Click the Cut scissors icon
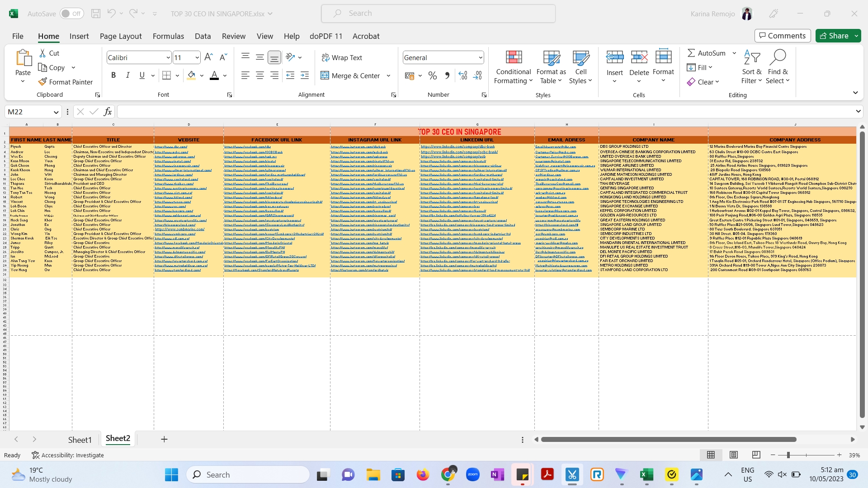The height and width of the screenshot is (488, 868). click(x=43, y=53)
